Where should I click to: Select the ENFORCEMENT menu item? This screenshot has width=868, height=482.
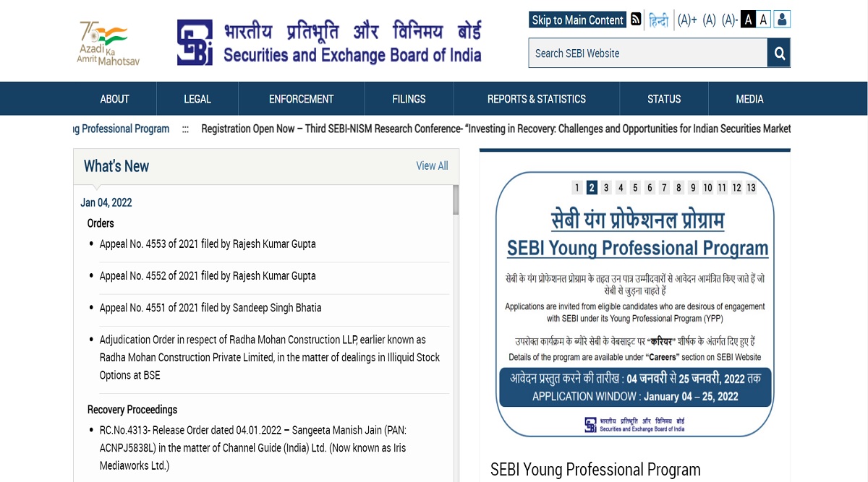pyautogui.click(x=301, y=98)
